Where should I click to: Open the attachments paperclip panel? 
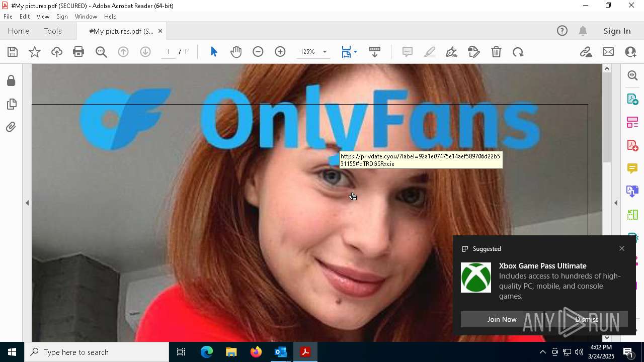coord(11,127)
